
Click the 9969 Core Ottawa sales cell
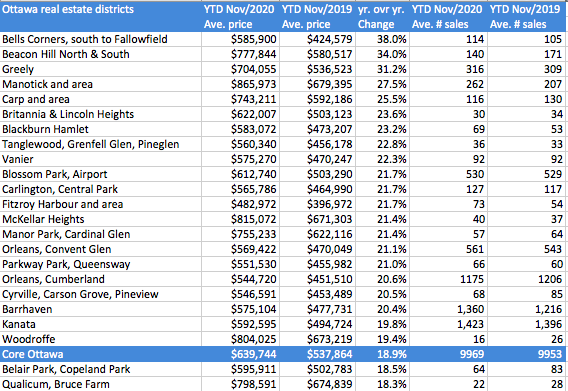click(448, 354)
